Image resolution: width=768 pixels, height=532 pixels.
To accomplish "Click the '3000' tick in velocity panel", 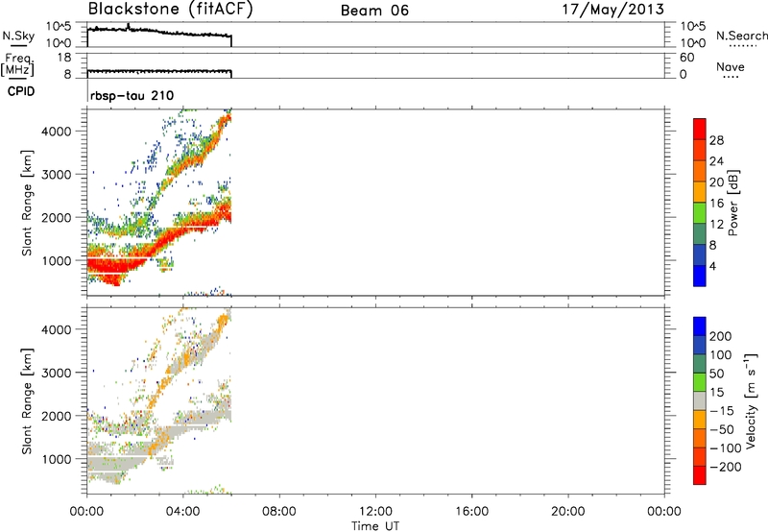I will point(57,373).
